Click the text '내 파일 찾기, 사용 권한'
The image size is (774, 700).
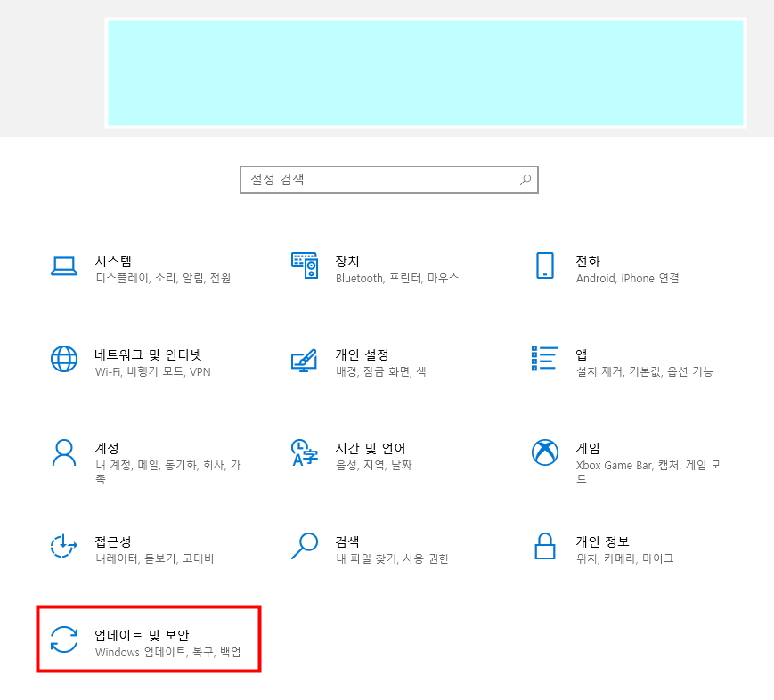point(392,558)
